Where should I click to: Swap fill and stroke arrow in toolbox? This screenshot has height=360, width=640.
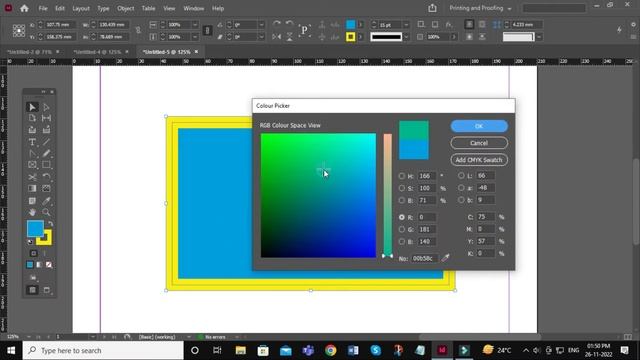[50, 224]
